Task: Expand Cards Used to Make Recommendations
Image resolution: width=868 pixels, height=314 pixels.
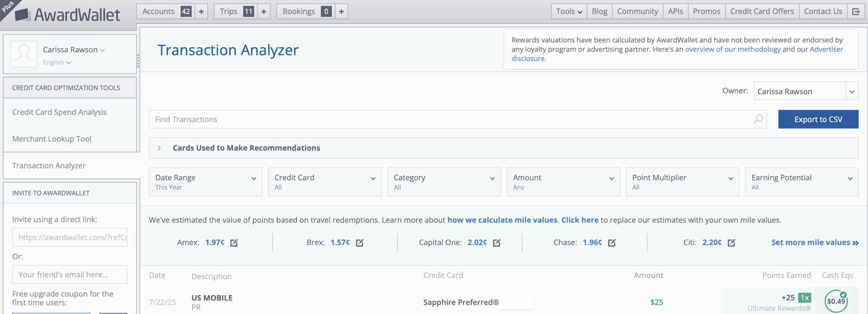Action: coord(504,148)
